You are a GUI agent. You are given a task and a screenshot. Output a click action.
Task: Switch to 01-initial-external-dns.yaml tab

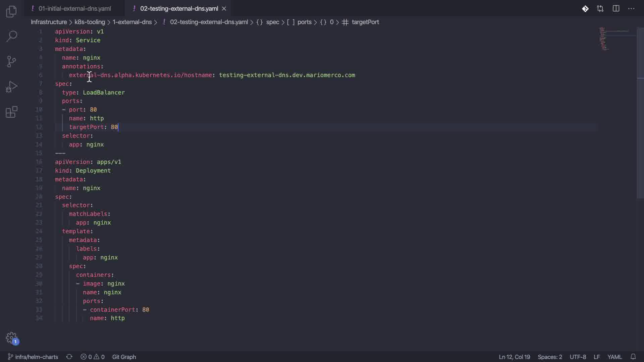coord(74,9)
